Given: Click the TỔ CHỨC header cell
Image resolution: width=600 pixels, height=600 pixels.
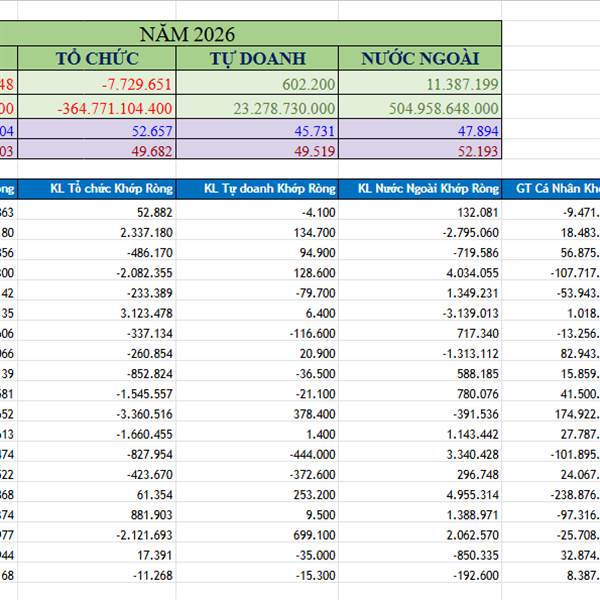Looking at the screenshot, I should click(x=97, y=58).
